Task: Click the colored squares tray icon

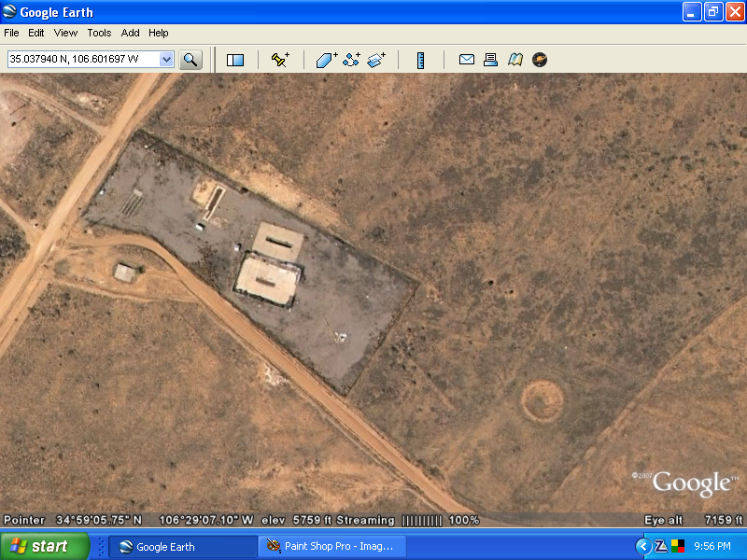Action: tap(678, 546)
